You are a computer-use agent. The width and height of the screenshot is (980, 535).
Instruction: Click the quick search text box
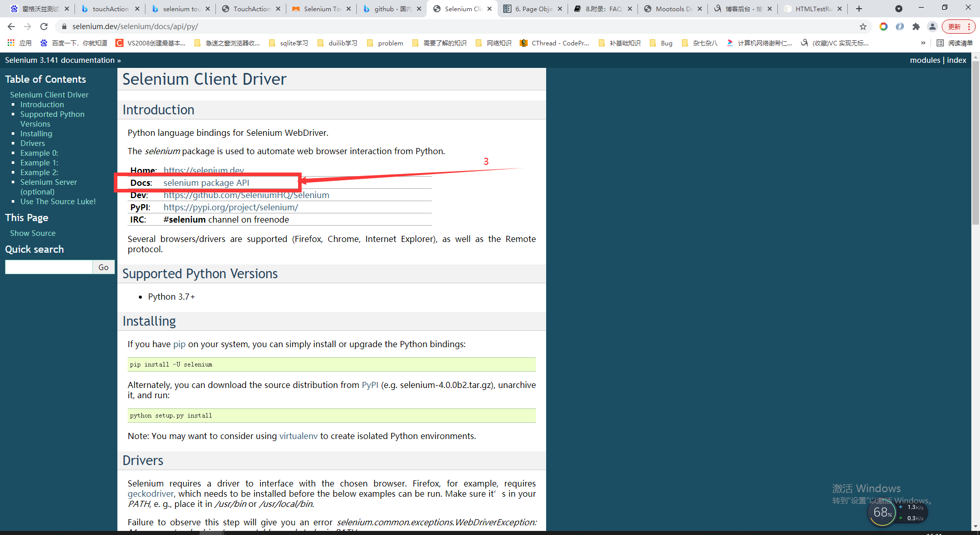tap(49, 267)
